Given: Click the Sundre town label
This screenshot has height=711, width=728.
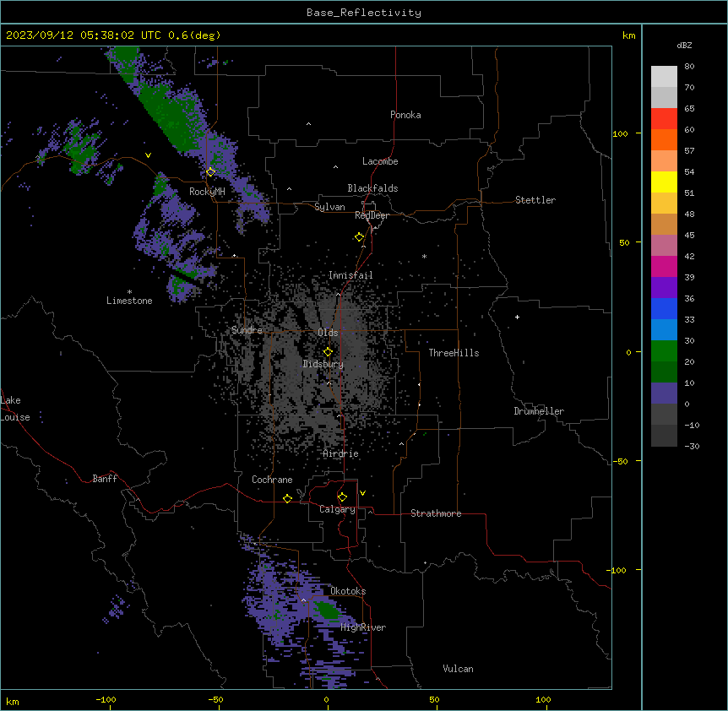Looking at the screenshot, I should click(247, 330).
